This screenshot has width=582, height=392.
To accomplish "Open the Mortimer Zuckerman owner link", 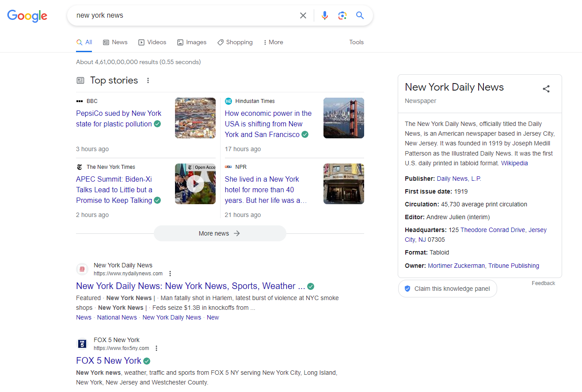I will 456,266.
